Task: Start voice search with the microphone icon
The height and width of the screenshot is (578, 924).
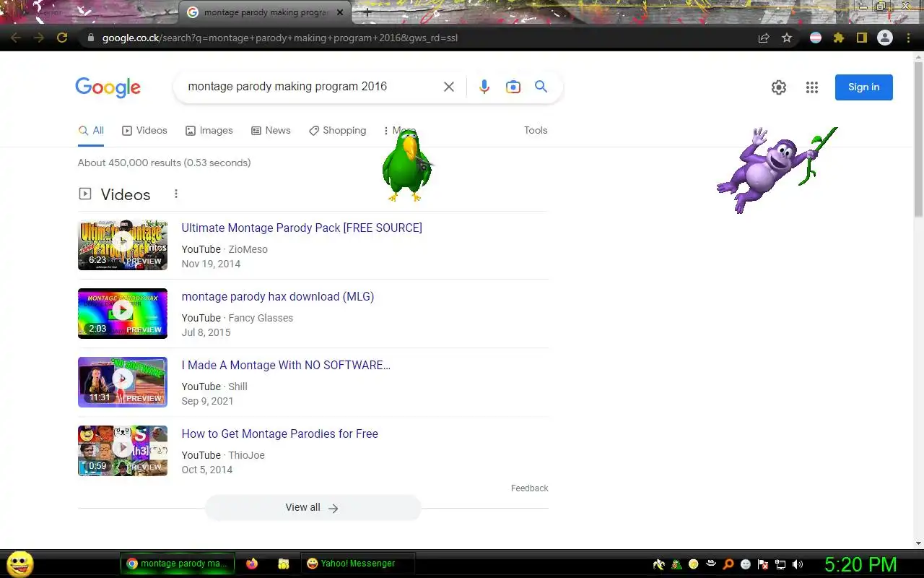Action: tap(484, 87)
